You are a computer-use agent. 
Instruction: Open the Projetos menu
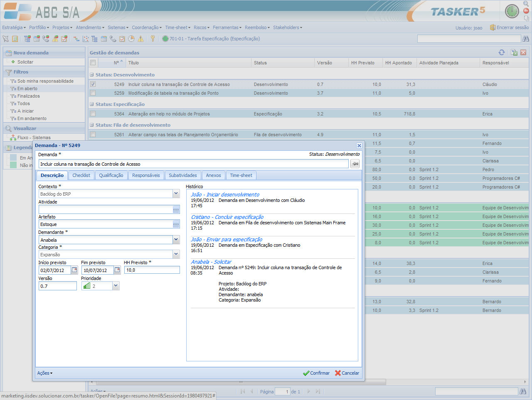(62, 27)
